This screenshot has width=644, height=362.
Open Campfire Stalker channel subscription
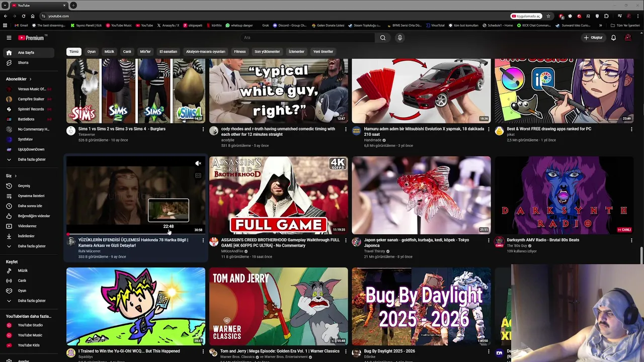[x=28, y=99]
